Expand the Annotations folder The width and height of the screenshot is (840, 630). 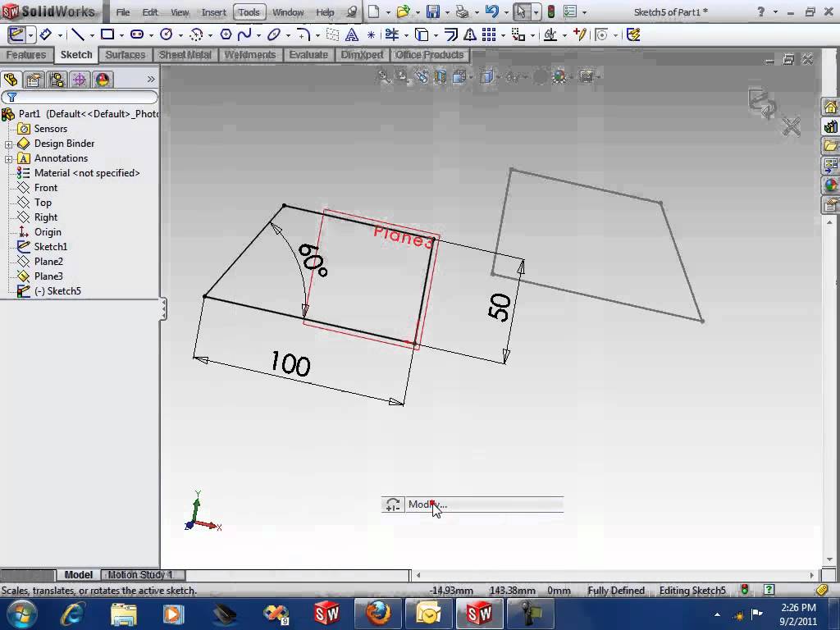[9, 158]
